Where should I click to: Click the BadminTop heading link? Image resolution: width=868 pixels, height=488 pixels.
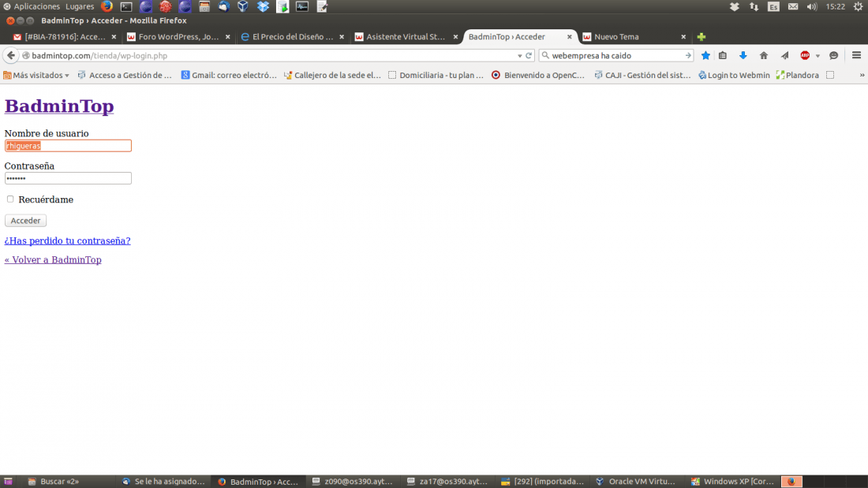click(59, 106)
